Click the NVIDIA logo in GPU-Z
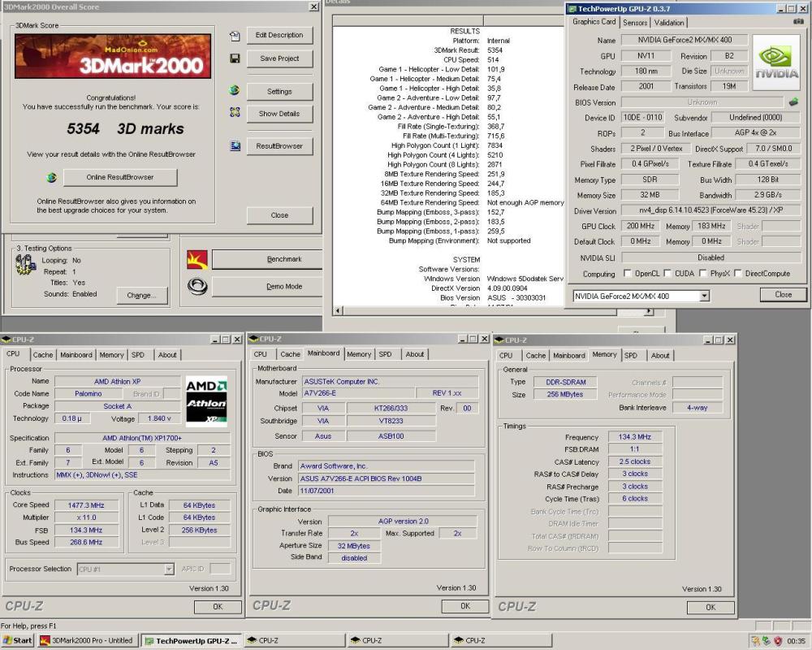 point(777,62)
